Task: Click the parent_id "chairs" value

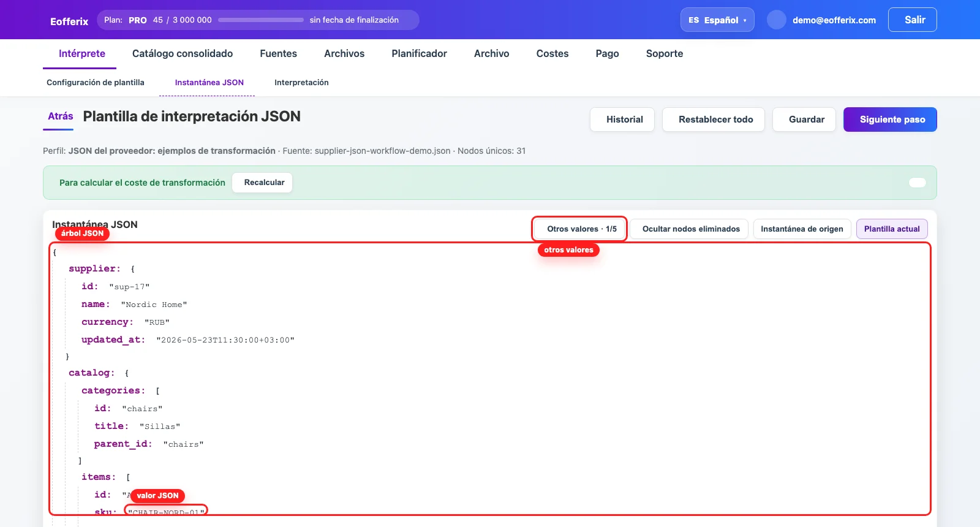Action: click(x=183, y=444)
